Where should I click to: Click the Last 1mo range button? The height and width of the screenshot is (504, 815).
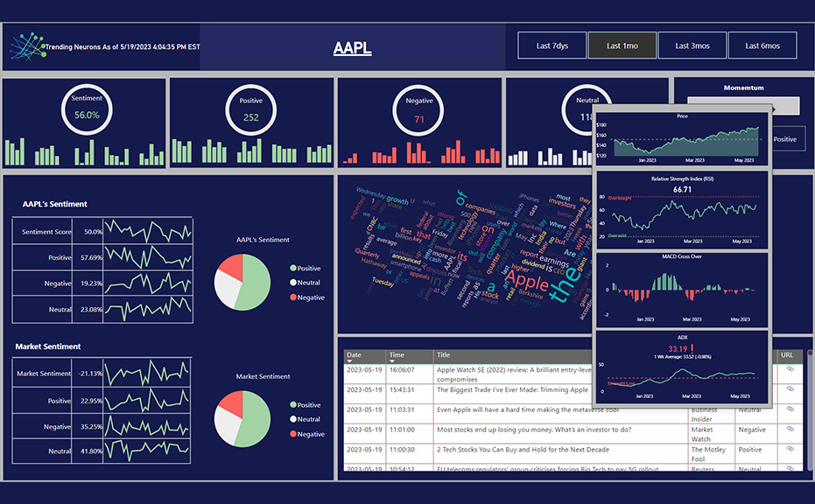(x=622, y=45)
